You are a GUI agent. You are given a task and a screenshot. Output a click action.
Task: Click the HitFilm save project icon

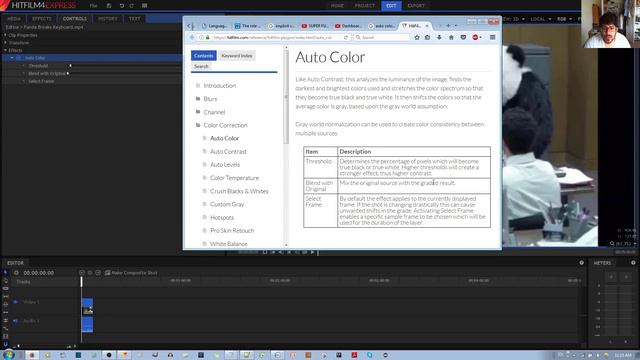click(x=109, y=6)
